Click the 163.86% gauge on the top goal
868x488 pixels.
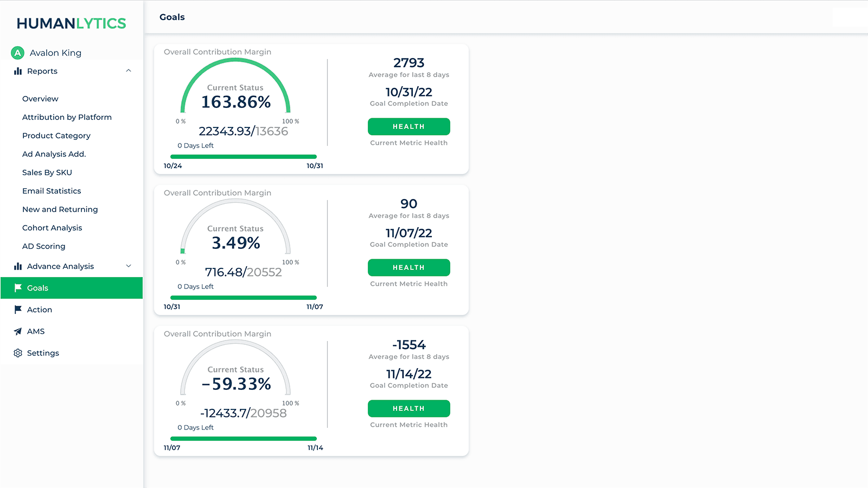tap(235, 101)
